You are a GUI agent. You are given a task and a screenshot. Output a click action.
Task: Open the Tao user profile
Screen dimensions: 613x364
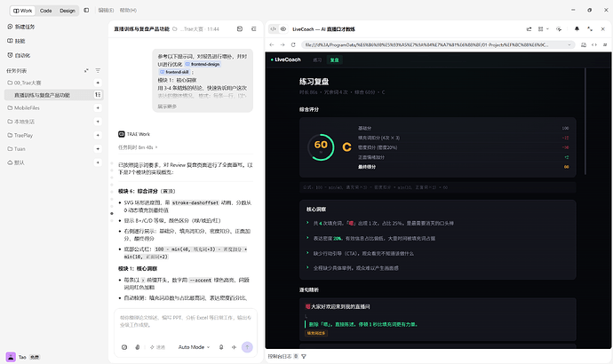click(23, 357)
